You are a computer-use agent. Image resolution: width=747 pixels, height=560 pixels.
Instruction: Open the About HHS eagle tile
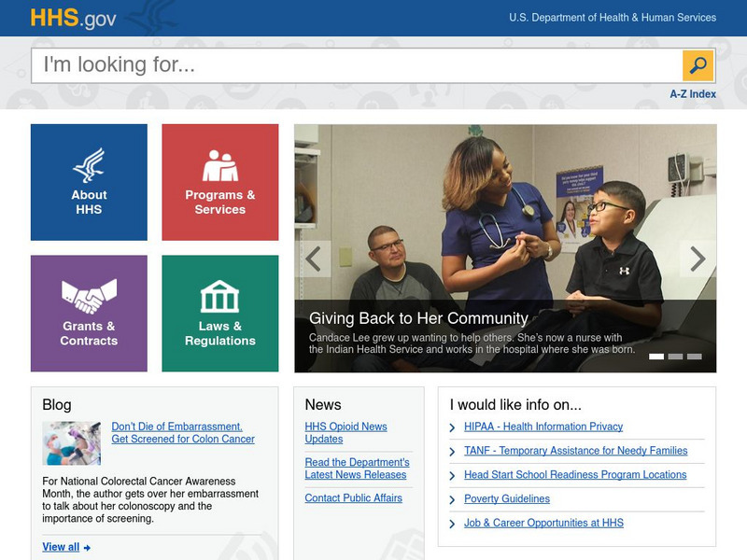coord(89,182)
